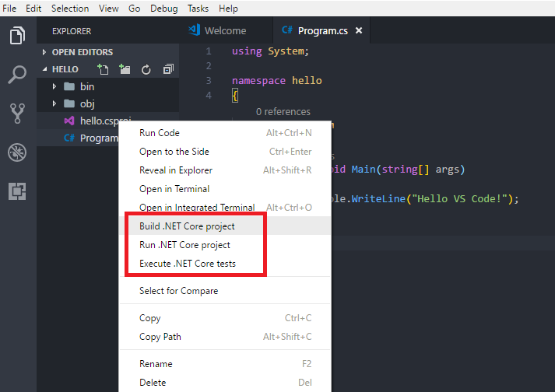Switch to the Program.cs tab
555x392 pixels.
(x=321, y=30)
